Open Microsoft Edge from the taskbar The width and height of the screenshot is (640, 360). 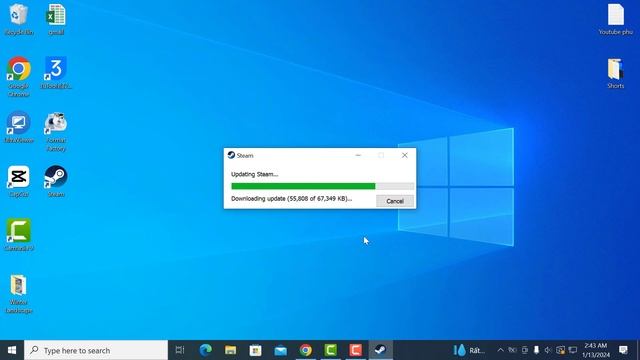tap(205, 350)
